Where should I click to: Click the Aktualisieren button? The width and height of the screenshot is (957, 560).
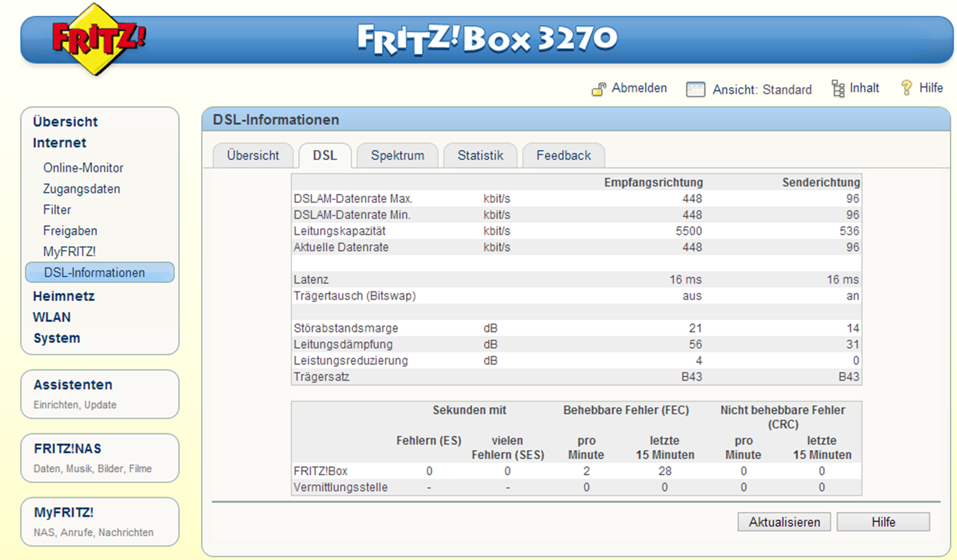pyautogui.click(x=784, y=522)
